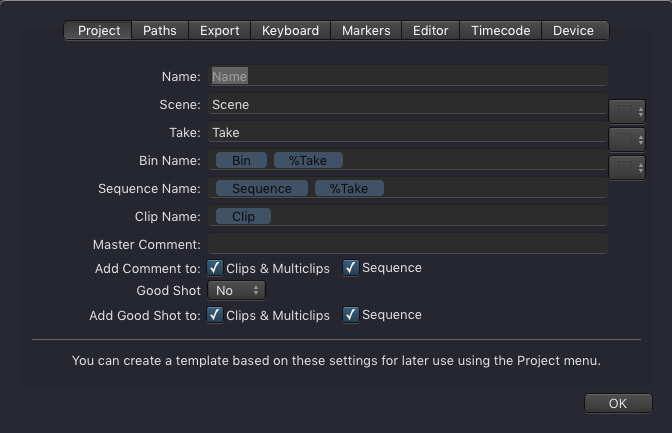The width and height of the screenshot is (672, 433).
Task: Select the Sequence token in Sequence Name
Action: (x=262, y=188)
